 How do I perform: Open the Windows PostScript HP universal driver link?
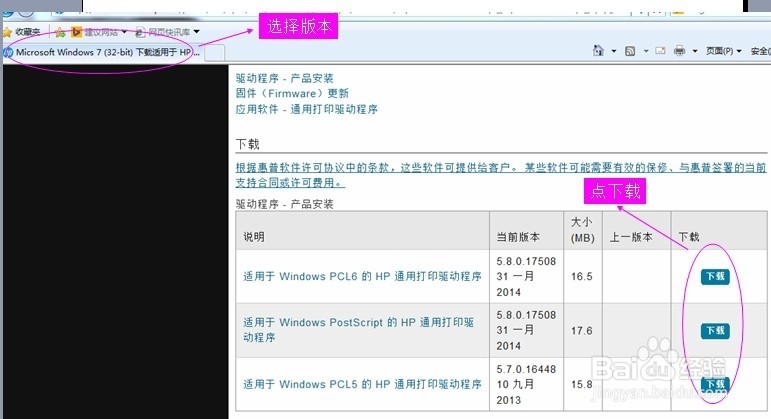[358, 330]
